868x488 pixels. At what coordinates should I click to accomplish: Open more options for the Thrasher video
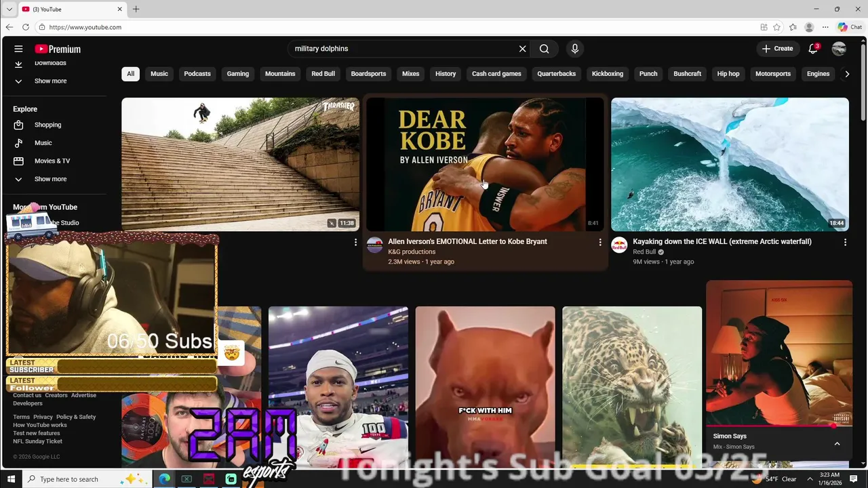click(x=355, y=242)
